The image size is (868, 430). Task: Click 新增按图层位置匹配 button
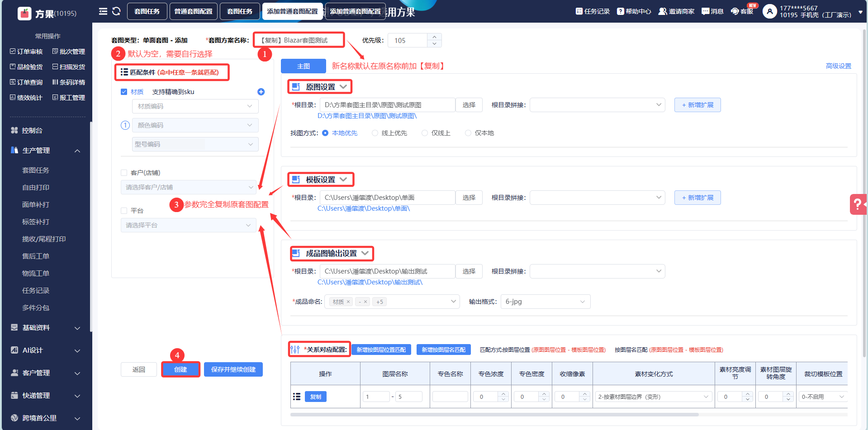(381, 350)
